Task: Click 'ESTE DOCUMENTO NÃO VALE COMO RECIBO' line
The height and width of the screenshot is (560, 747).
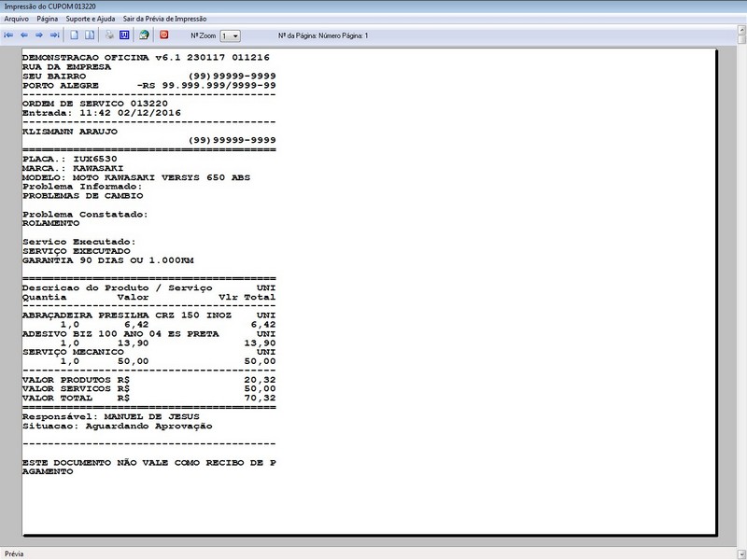Action: tap(149, 462)
